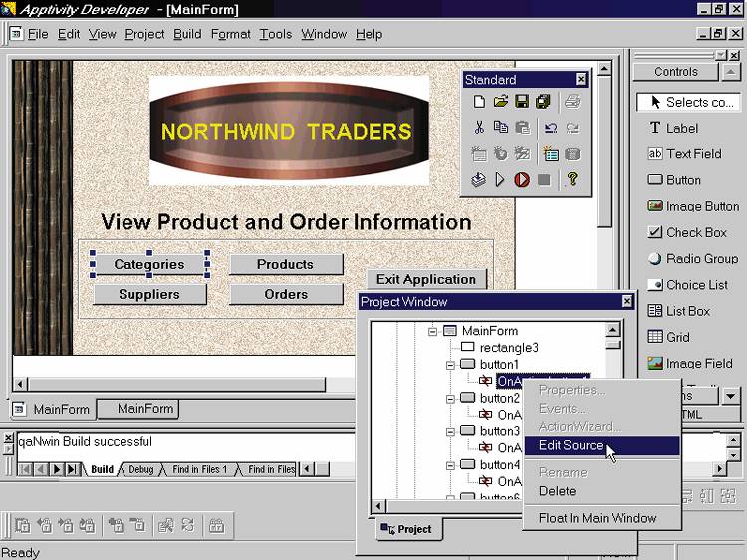Click the Orders button on the form

[x=286, y=294]
